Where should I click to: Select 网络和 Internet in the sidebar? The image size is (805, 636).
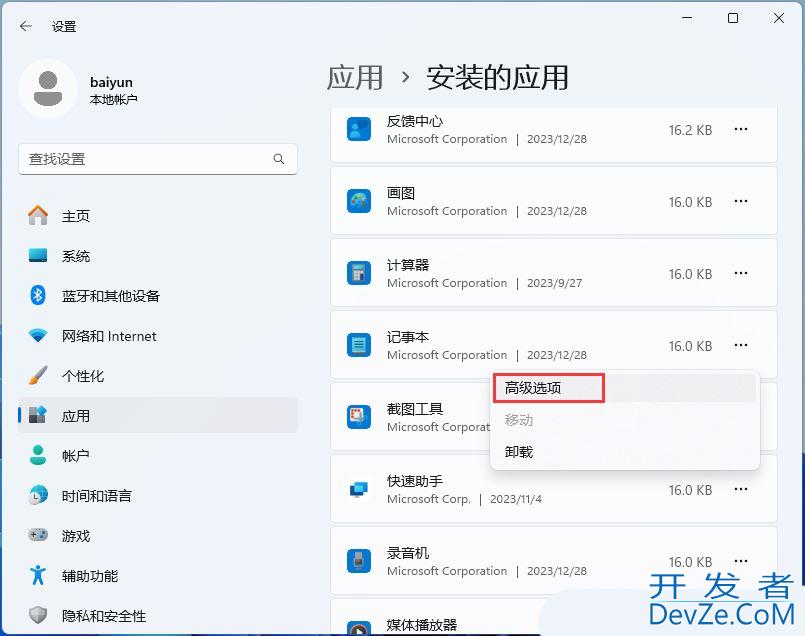coord(158,336)
